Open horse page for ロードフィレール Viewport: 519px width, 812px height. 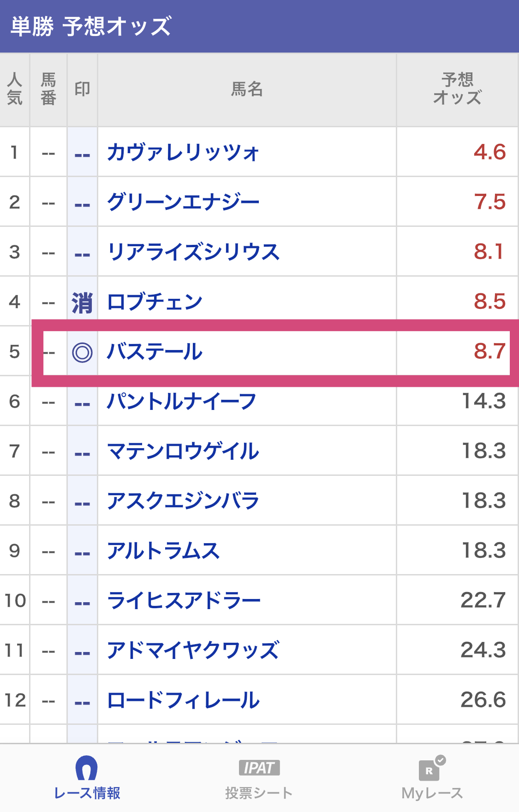tap(183, 700)
